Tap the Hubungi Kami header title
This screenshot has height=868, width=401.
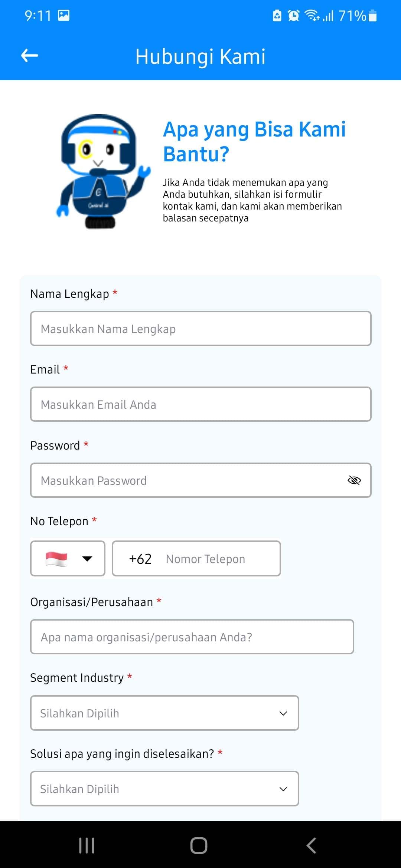[x=200, y=56]
